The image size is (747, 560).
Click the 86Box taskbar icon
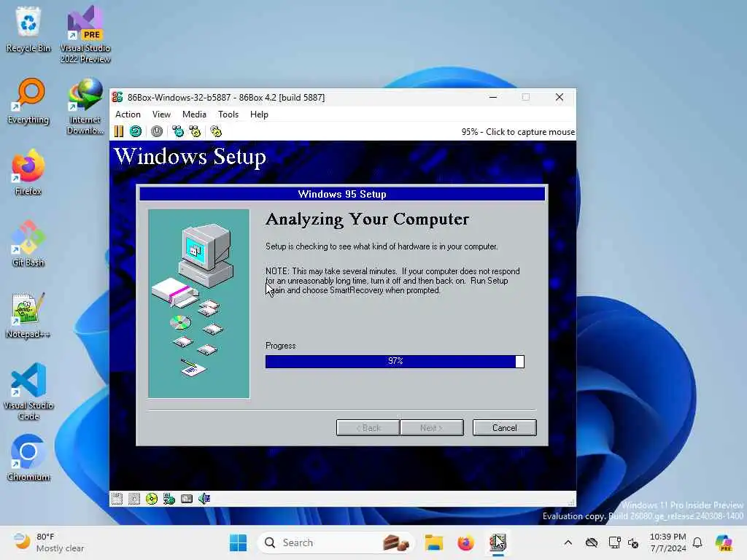coord(498,542)
